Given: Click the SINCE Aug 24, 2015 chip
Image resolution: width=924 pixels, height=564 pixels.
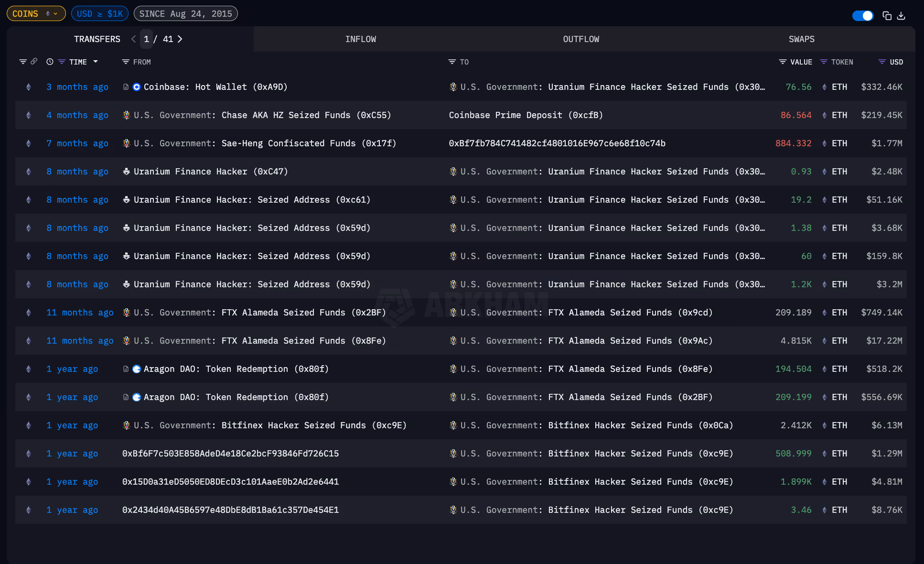Looking at the screenshot, I should pos(185,13).
